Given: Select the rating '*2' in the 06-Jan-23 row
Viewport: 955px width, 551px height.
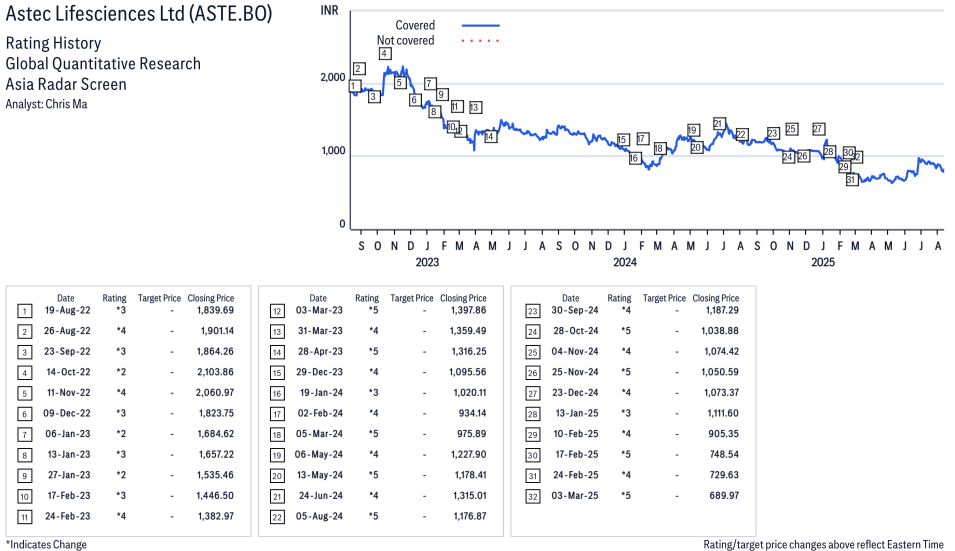Looking at the screenshot, I should (x=121, y=434).
